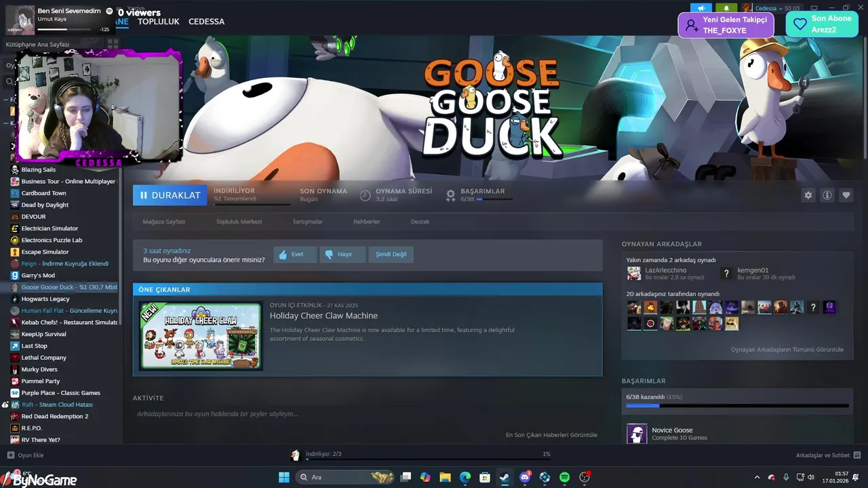Click the activity status input field
868x488 pixels.
[366, 414]
